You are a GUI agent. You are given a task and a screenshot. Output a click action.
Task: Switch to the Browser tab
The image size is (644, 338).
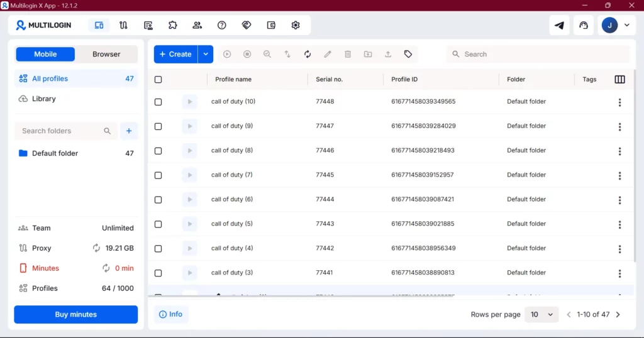point(106,54)
